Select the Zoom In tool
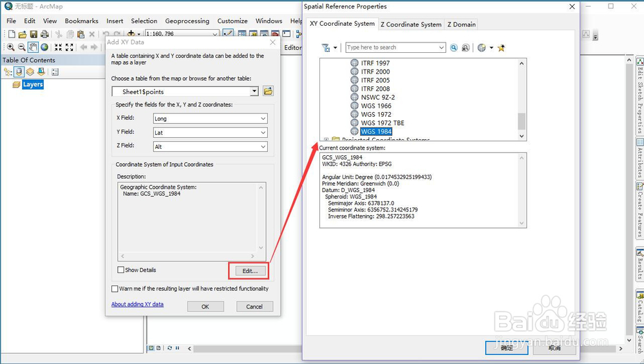The image size is (644, 364). pyautogui.click(x=11, y=47)
